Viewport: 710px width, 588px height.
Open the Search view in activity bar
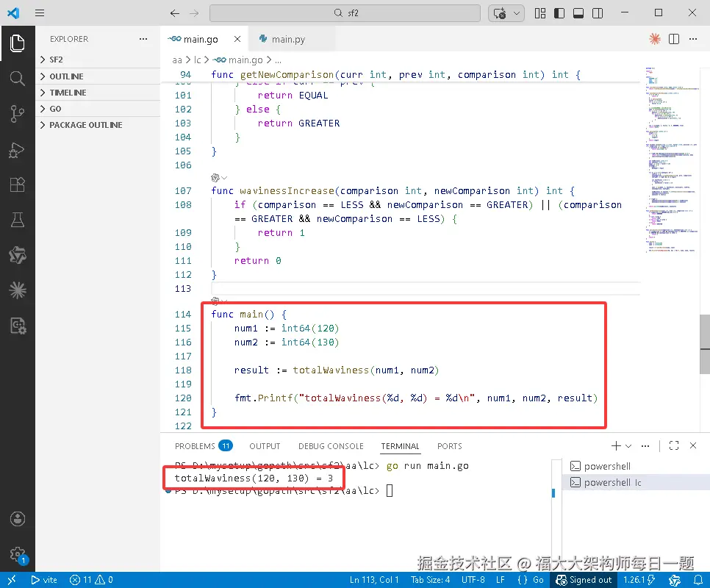(17, 79)
